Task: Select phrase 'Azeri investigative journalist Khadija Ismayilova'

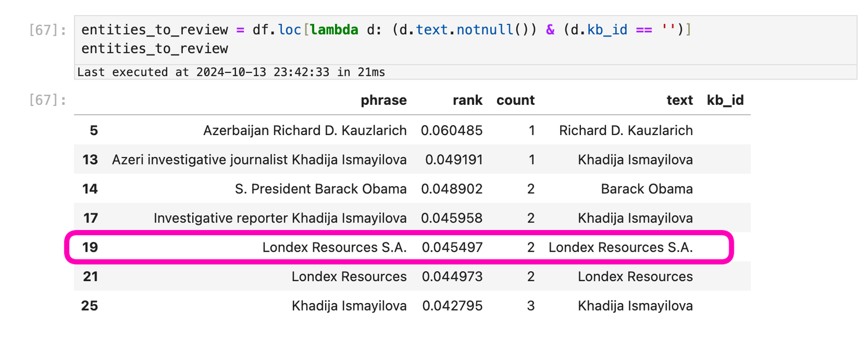Action: (259, 159)
